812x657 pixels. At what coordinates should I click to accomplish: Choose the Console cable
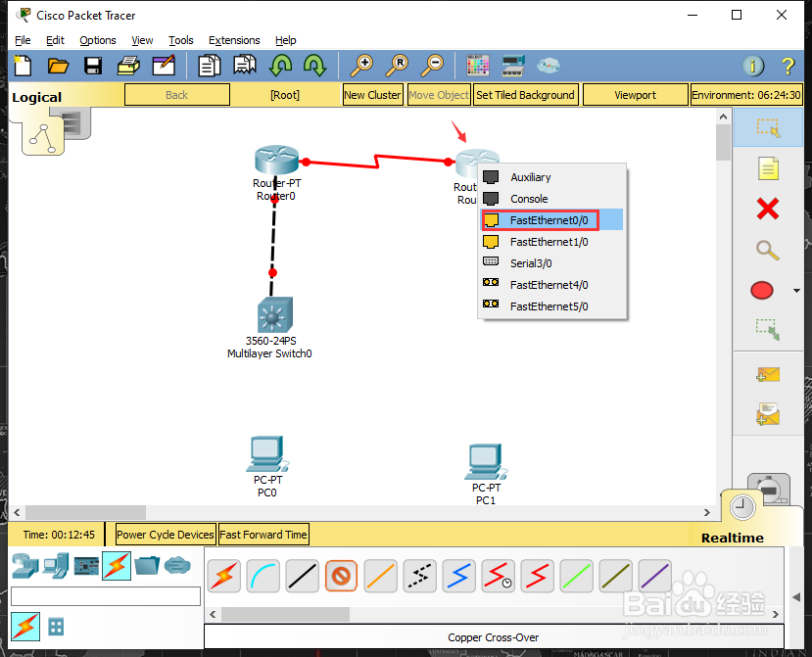coord(263,576)
